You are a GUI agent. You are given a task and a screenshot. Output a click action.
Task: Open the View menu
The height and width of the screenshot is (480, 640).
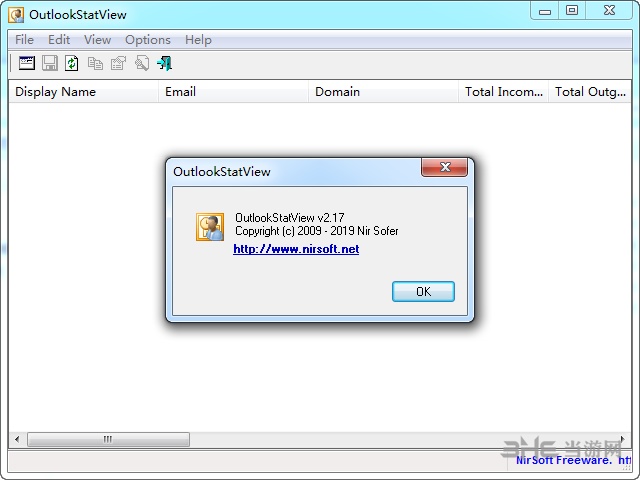97,40
